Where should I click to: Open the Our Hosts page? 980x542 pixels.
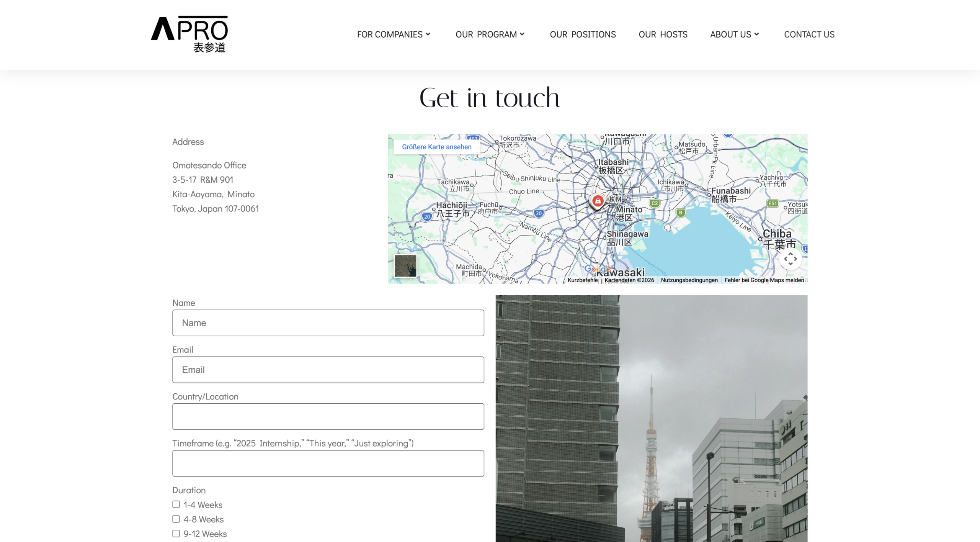[663, 34]
